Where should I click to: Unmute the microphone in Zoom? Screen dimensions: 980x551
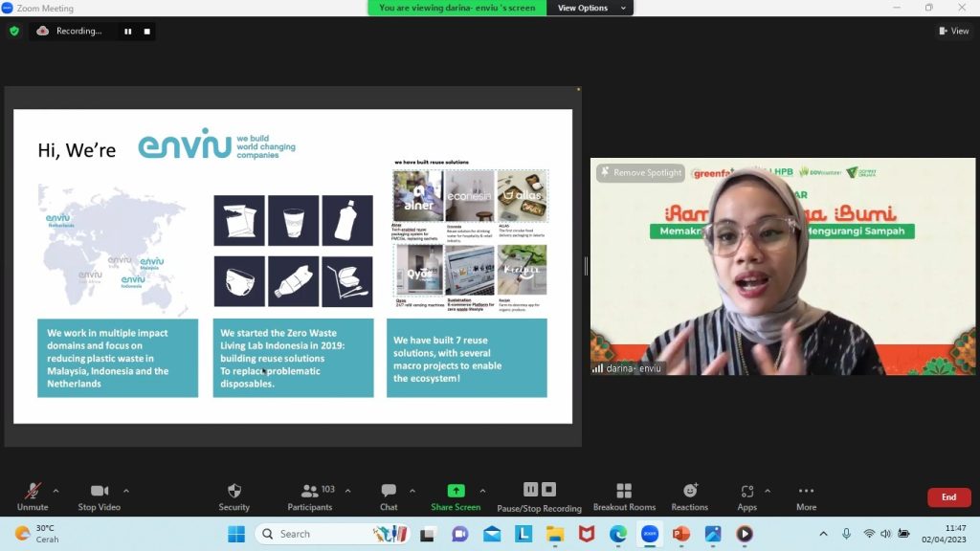click(33, 496)
